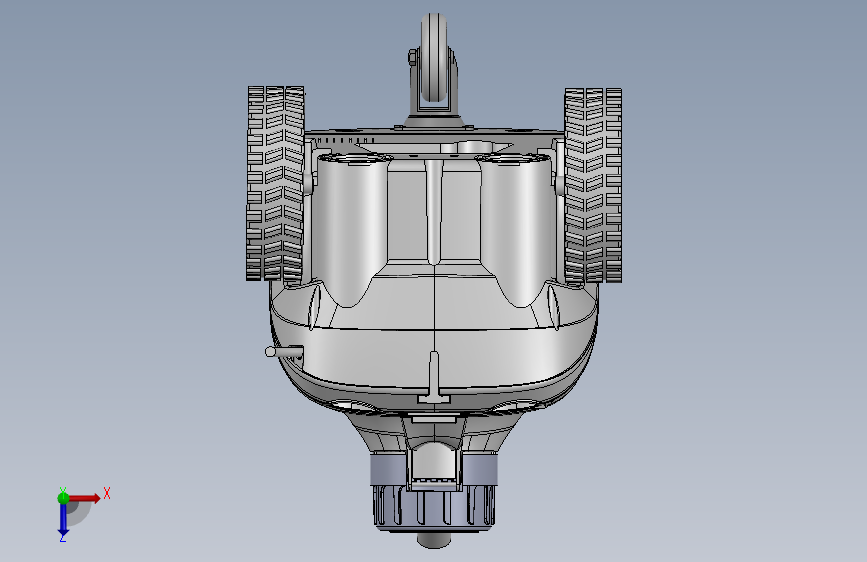Select the caster wheel atop the model
This screenshot has height=562, width=867.
pyautogui.click(x=434, y=58)
